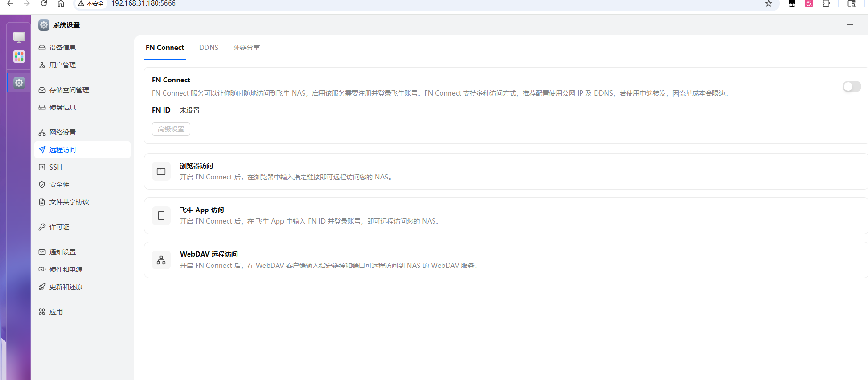Click the WebDAV 远程访问 heading
Screen dimensions: 868x380
(x=209, y=254)
